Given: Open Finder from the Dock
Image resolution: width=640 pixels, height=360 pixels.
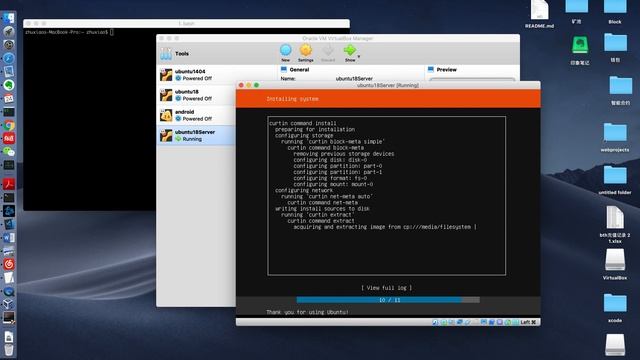Looking at the screenshot, I should point(9,18).
